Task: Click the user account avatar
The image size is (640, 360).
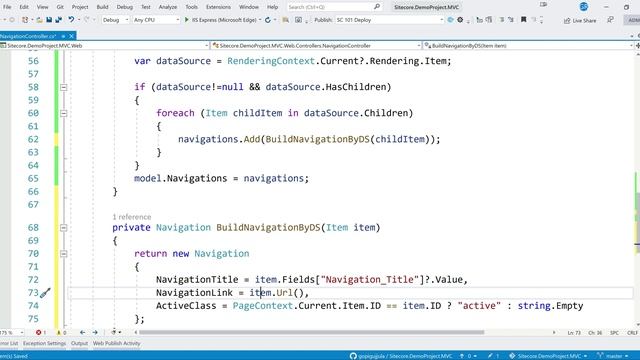Action: pyautogui.click(x=584, y=7)
